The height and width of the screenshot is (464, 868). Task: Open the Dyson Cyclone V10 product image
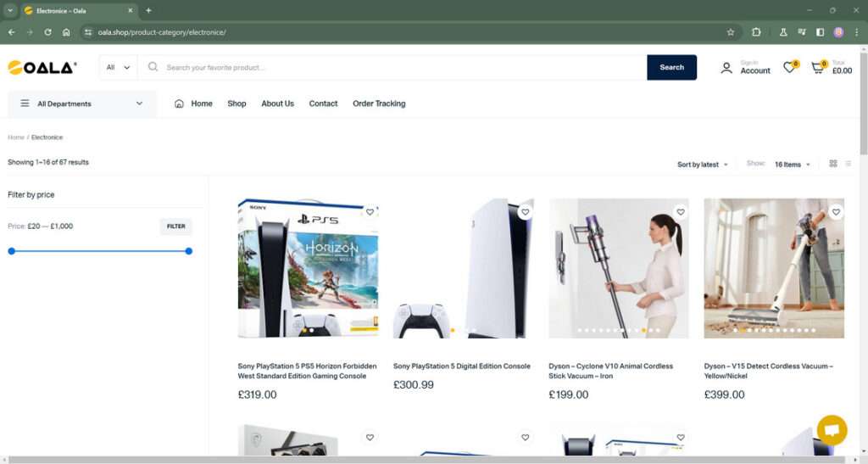[618, 268]
